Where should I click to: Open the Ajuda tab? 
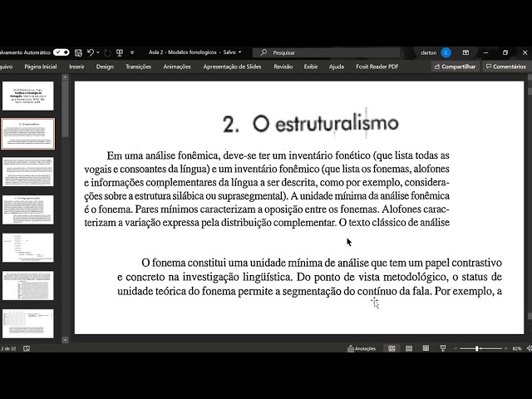click(337, 66)
